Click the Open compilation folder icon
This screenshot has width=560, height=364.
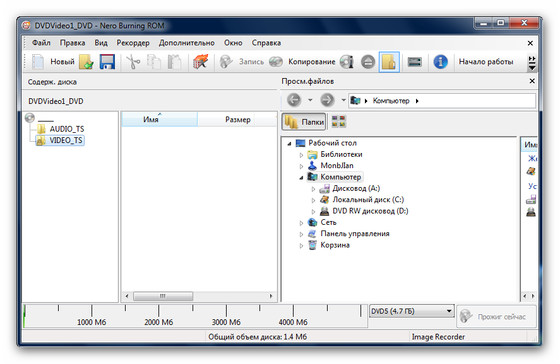(x=86, y=62)
